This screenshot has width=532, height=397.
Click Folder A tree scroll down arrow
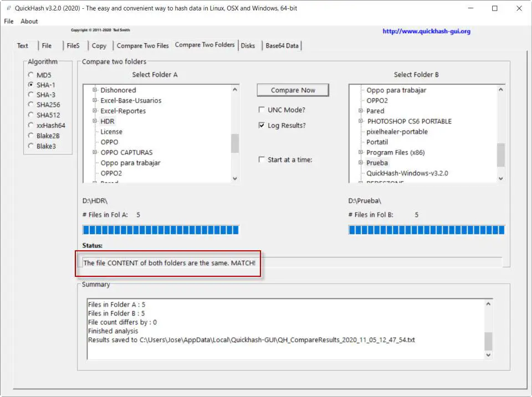click(x=235, y=178)
